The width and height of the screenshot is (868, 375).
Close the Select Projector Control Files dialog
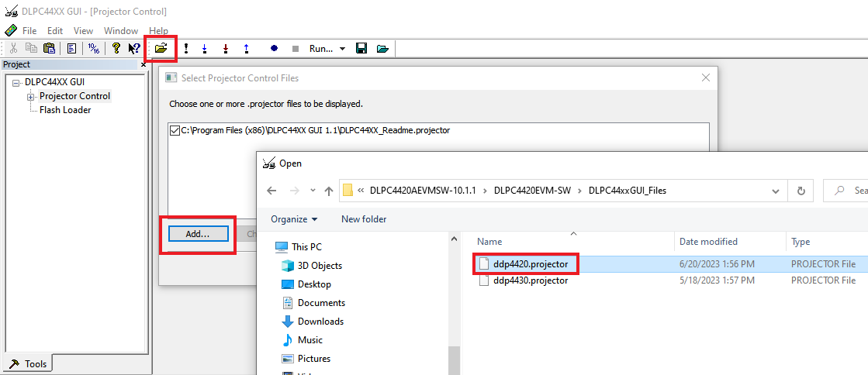[x=705, y=78]
